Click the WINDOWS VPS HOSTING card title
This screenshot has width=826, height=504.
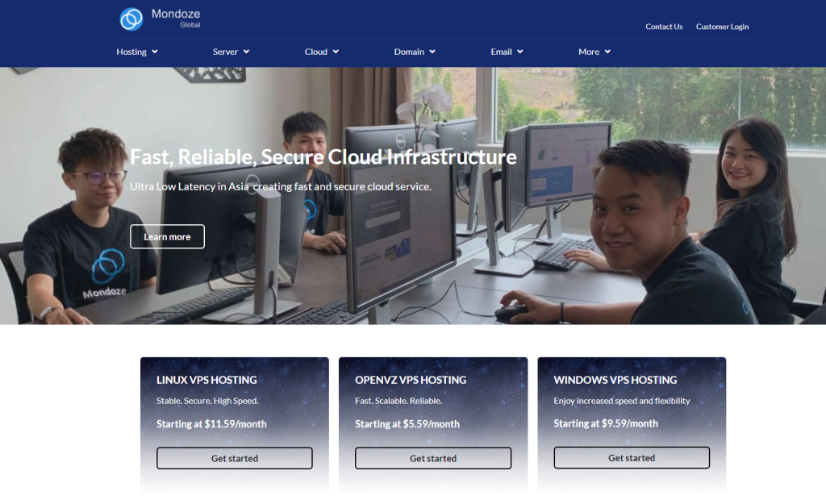point(615,380)
